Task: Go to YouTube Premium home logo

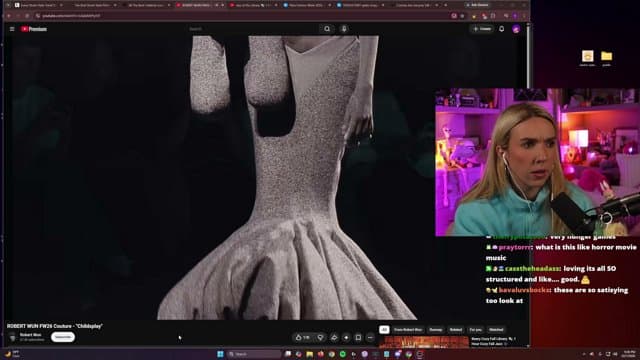Action: click(x=34, y=29)
